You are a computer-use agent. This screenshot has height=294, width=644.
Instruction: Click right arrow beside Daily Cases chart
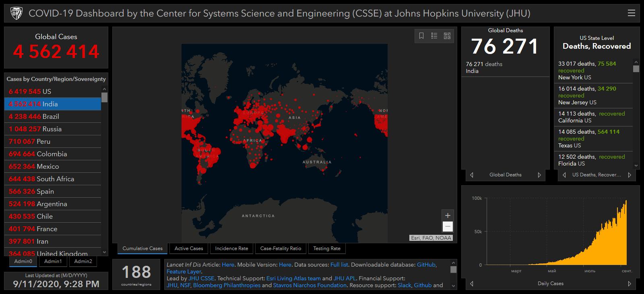click(x=630, y=284)
